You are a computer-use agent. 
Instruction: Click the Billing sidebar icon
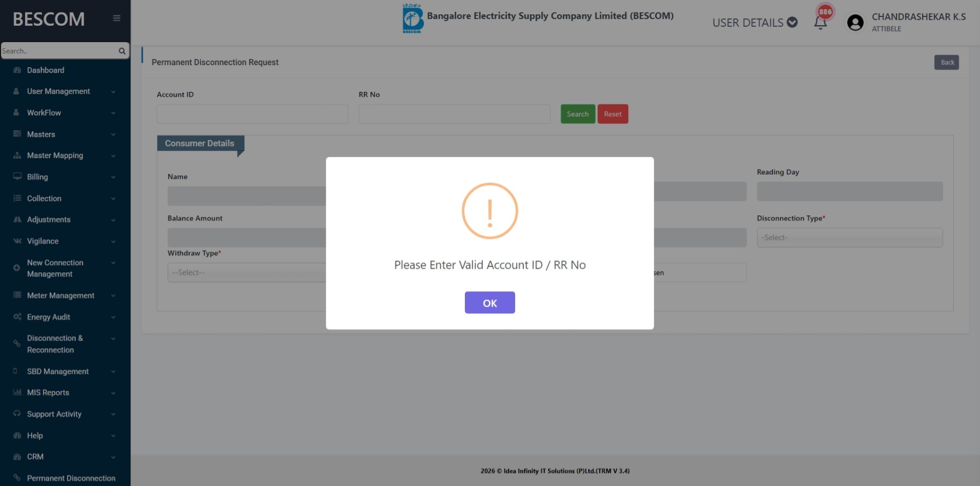tap(17, 177)
